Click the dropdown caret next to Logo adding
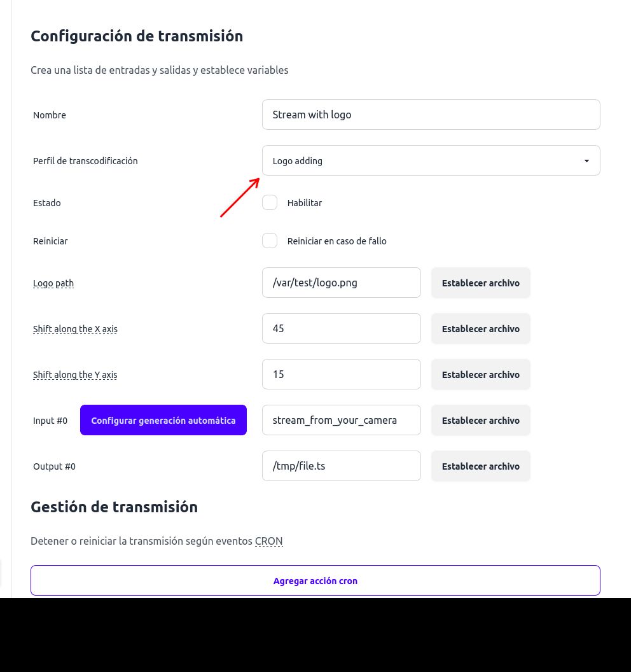 (586, 160)
